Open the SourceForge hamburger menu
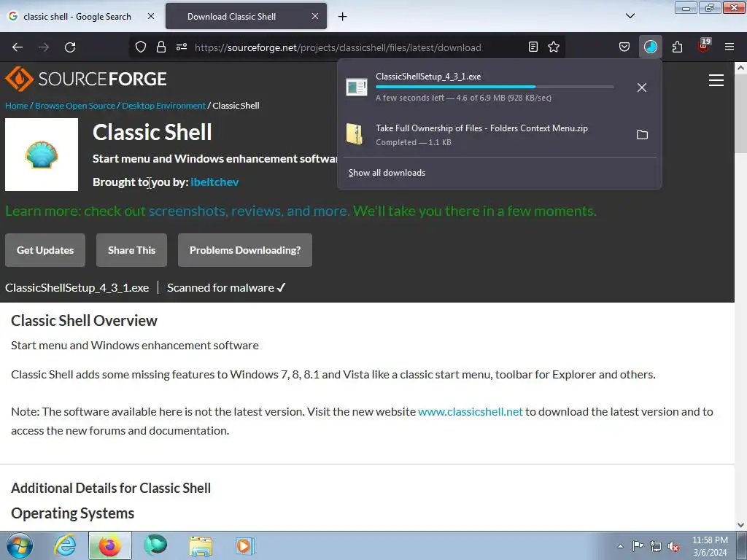The image size is (747, 560). coord(716,80)
